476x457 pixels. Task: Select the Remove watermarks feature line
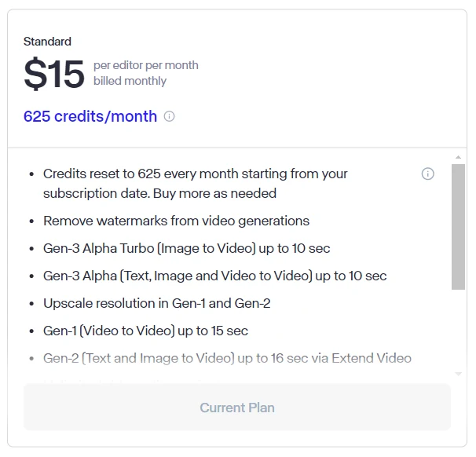point(177,221)
